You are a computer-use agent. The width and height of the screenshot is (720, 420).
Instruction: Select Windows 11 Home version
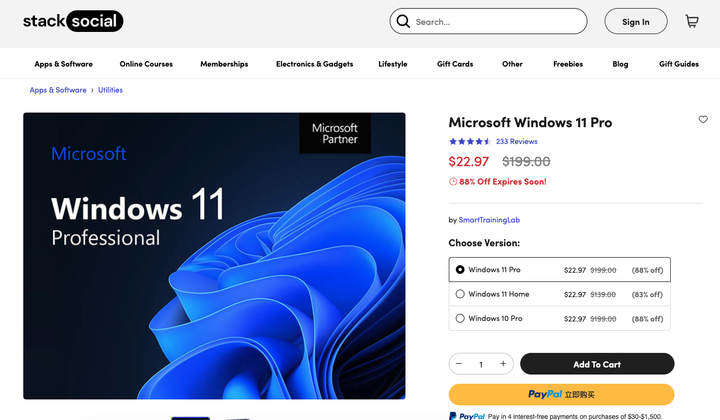pos(559,294)
